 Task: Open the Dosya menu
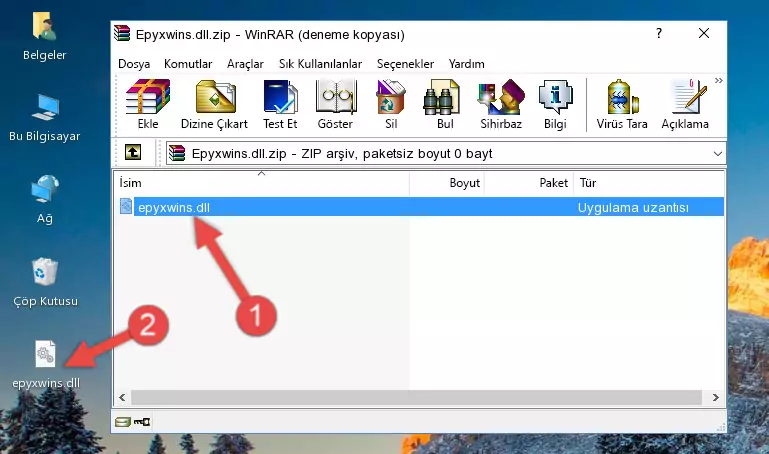pyautogui.click(x=134, y=64)
